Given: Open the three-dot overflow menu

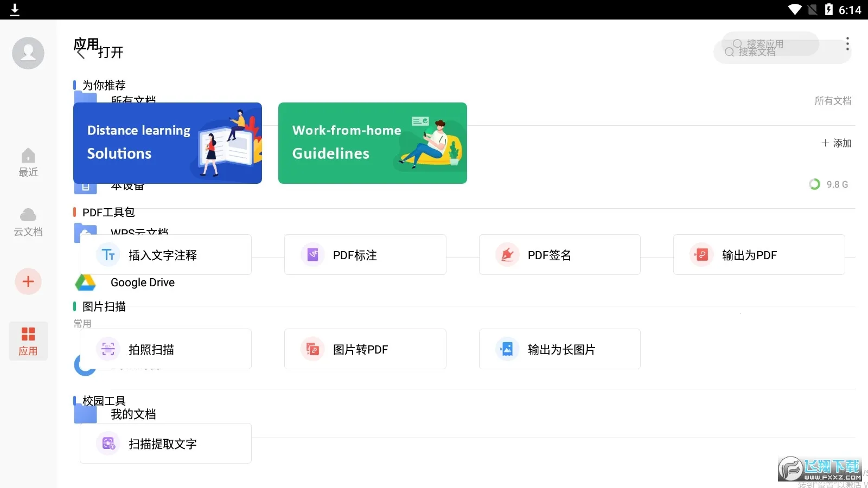Looking at the screenshot, I should coord(846,43).
